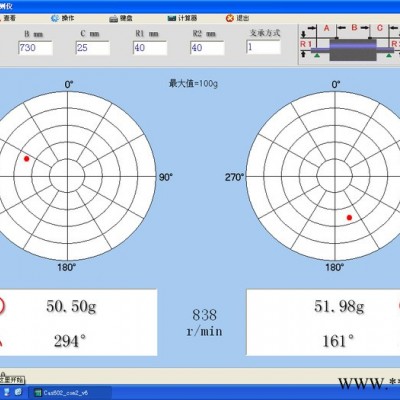Click the R2 mm input field
The height and width of the screenshot is (400, 400).
207,48
